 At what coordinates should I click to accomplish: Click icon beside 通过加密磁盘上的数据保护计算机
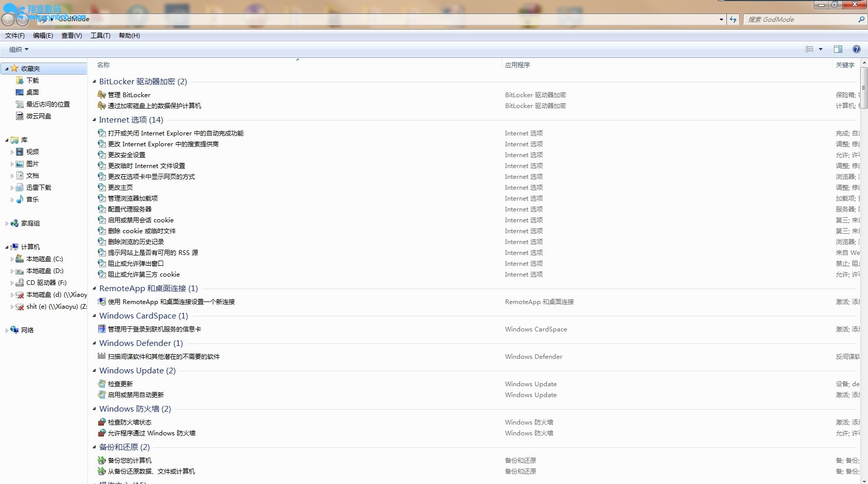[x=102, y=105]
